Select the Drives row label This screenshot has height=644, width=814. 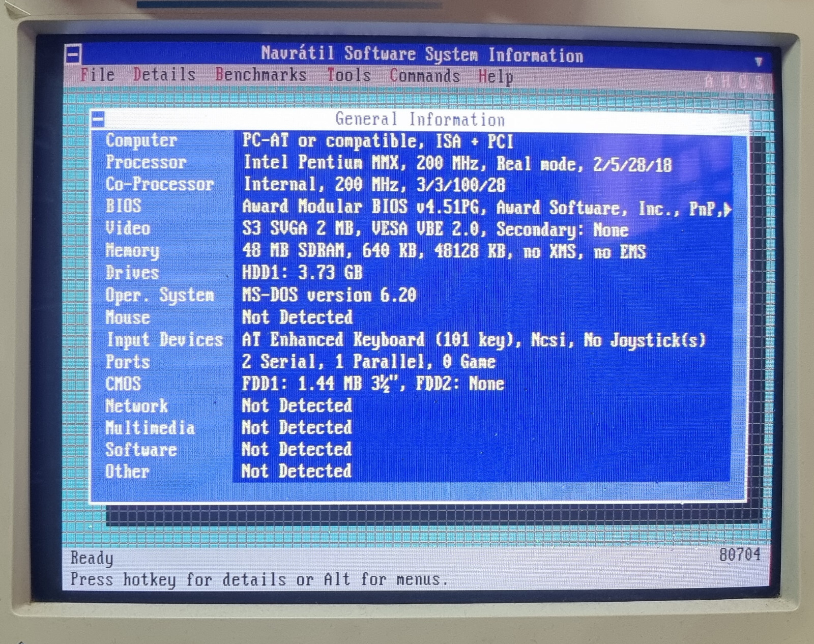pos(132,273)
